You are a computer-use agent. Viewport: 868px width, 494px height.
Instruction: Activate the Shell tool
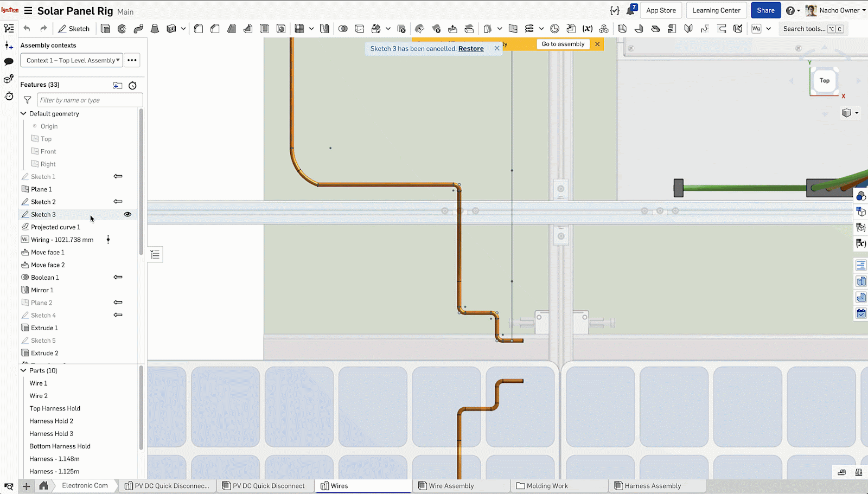pos(264,29)
